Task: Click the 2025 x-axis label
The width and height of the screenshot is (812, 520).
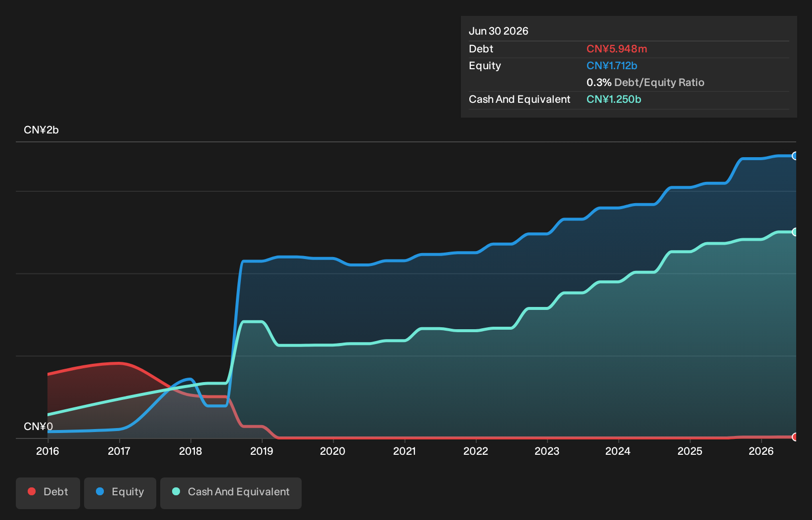Action: (x=690, y=451)
